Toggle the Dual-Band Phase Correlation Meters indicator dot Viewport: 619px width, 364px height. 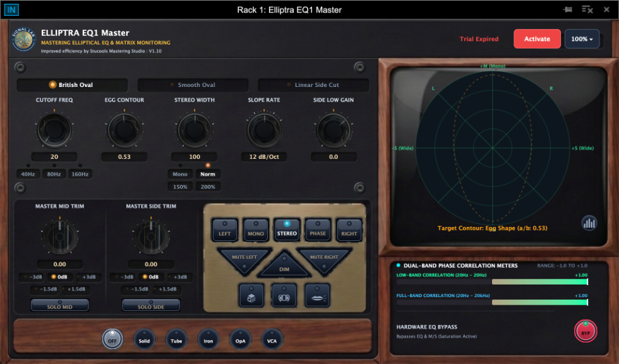[x=399, y=266]
